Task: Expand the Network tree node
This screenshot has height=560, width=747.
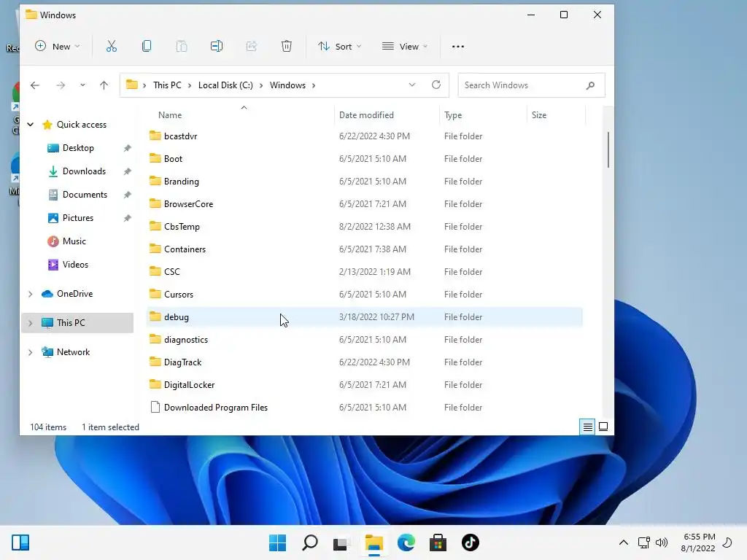Action: pos(31,352)
